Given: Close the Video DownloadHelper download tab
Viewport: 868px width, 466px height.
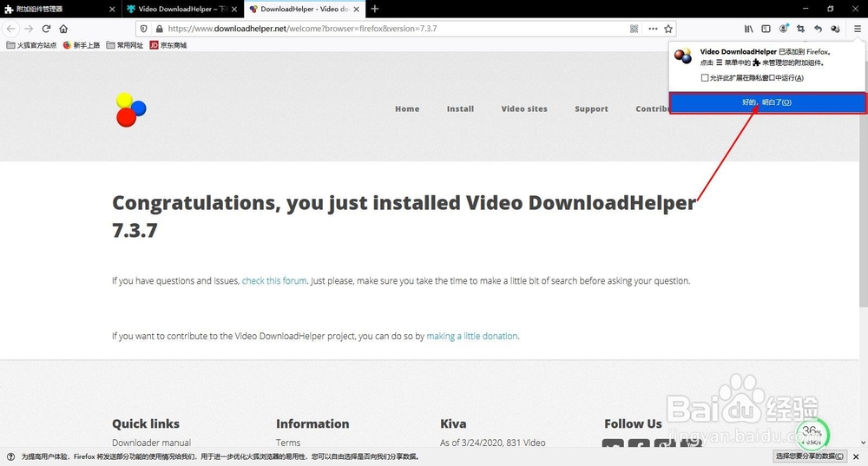Looking at the screenshot, I should [x=234, y=9].
